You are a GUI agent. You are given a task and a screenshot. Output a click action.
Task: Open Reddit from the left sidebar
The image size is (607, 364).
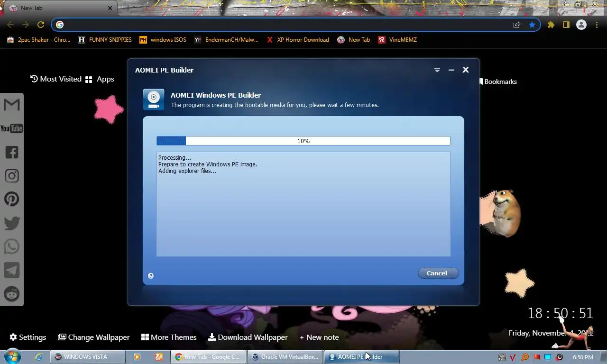pyautogui.click(x=12, y=294)
